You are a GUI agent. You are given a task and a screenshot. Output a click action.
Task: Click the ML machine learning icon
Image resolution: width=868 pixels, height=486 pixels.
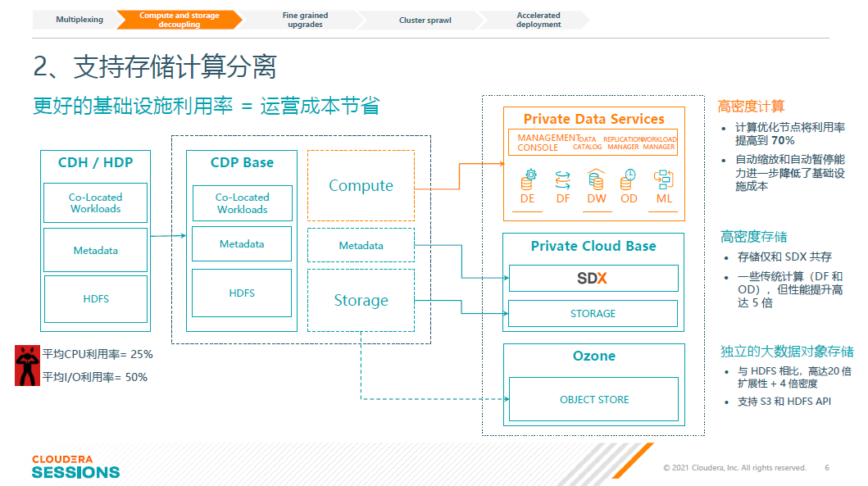tap(664, 180)
